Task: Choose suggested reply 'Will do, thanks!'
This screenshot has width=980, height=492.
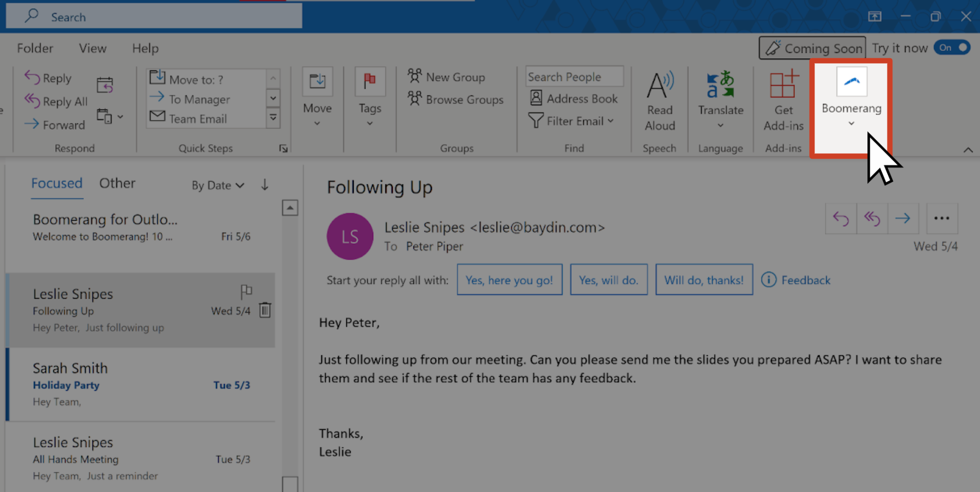Action: point(704,280)
